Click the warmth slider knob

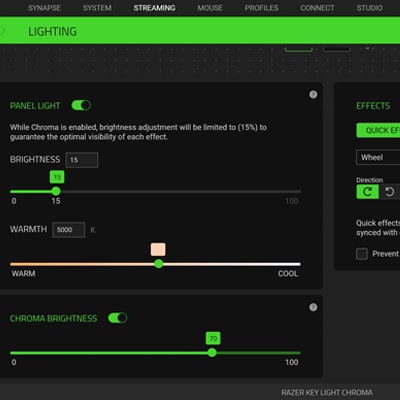(x=159, y=264)
